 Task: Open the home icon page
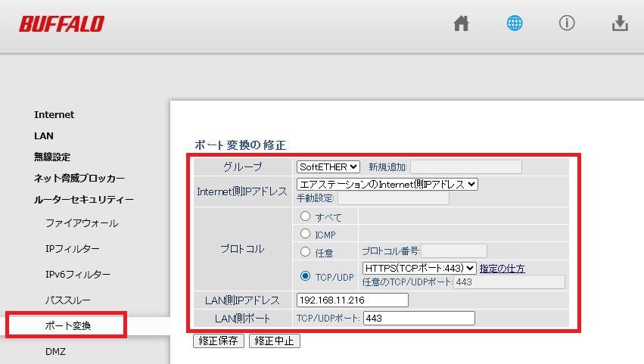[x=461, y=23]
